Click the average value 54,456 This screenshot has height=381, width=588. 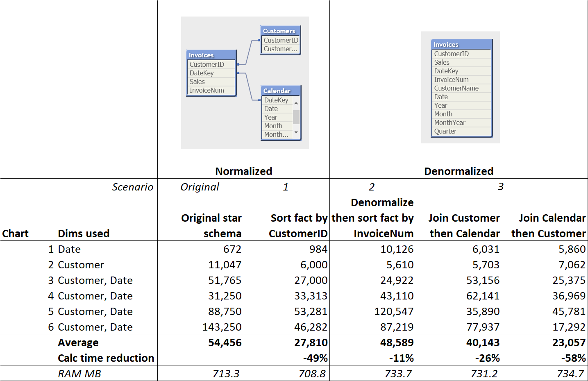click(x=225, y=342)
